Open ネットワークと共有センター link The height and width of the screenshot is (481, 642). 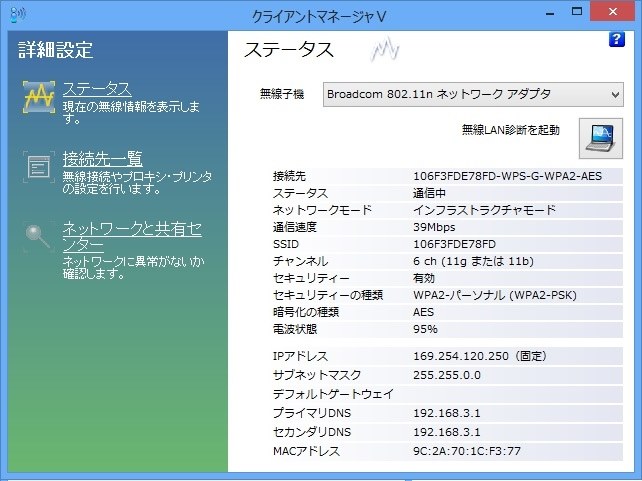point(132,237)
